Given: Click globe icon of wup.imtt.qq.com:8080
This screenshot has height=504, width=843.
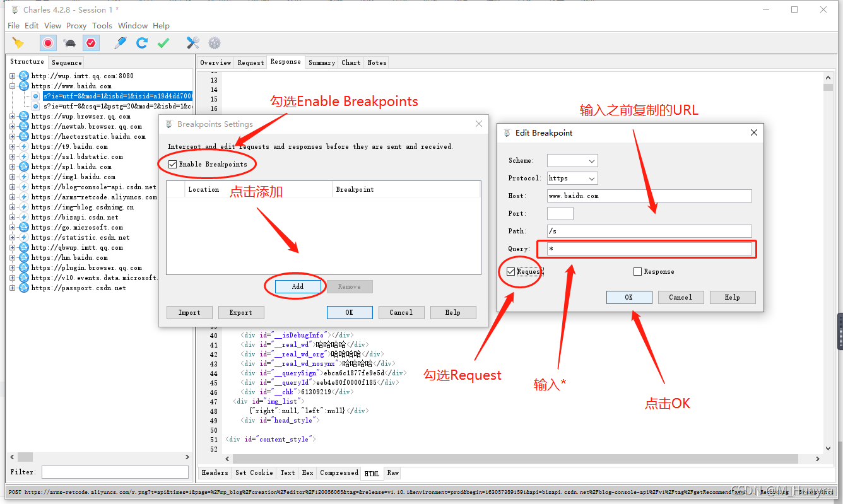Looking at the screenshot, I should (x=24, y=76).
